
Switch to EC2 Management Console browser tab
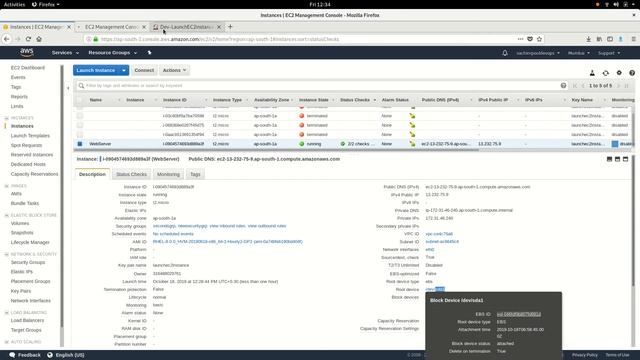111,27
